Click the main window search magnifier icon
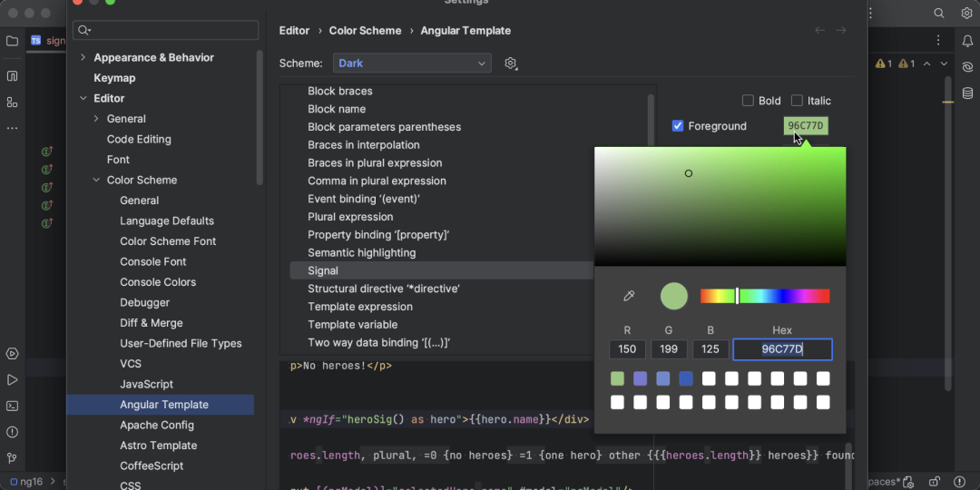The width and height of the screenshot is (980, 490). click(x=939, y=13)
